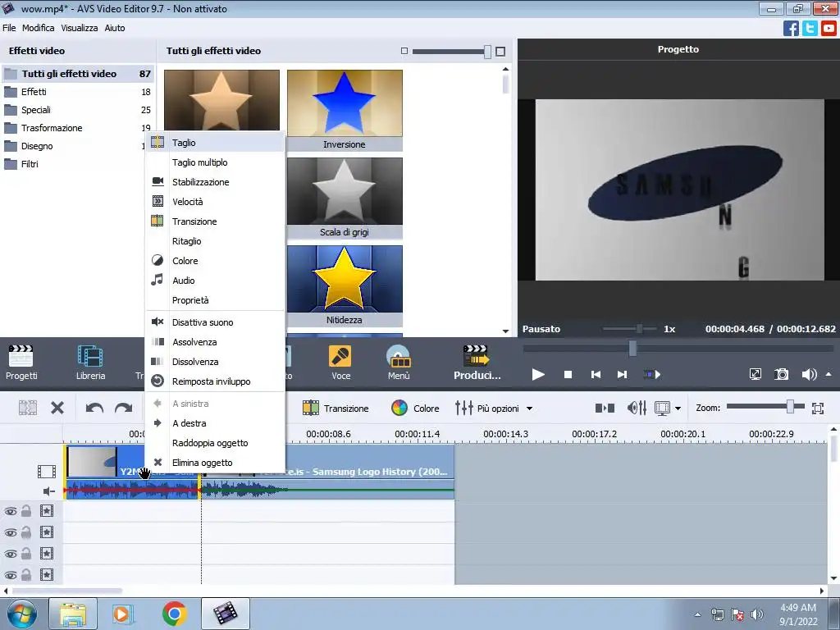Mute the preview volume speaker
The height and width of the screenshot is (630, 840).
pyautogui.click(x=809, y=374)
